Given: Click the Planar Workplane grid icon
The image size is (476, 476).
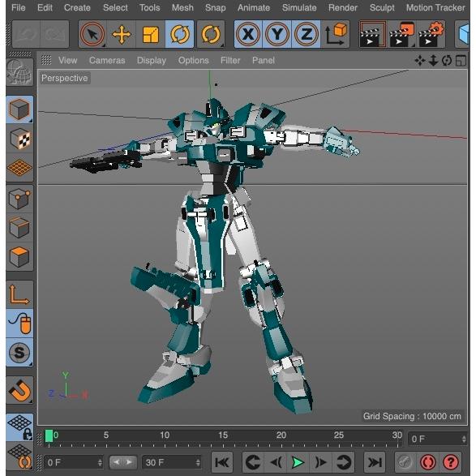Looking at the screenshot, I should [19, 457].
